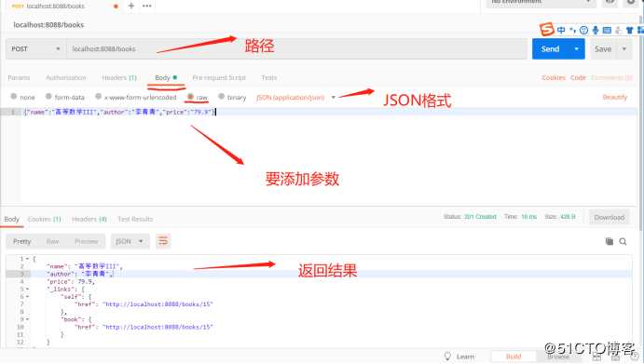Open the Cookies link near Code
The height and width of the screenshot is (364, 644).
click(554, 77)
